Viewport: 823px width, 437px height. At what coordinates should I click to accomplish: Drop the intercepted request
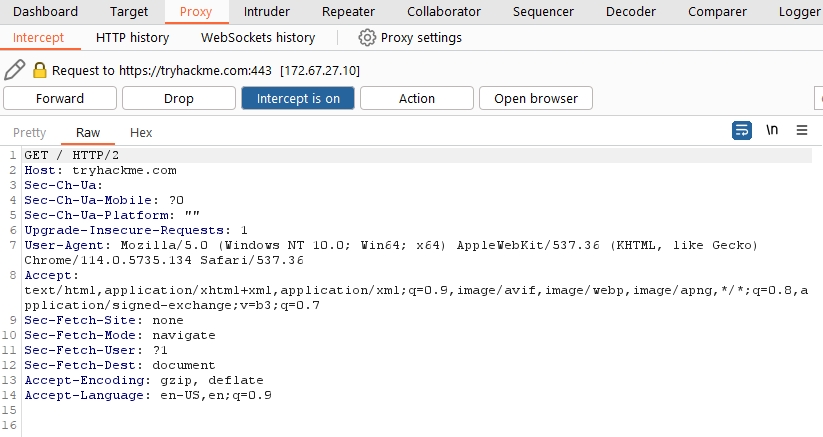pyautogui.click(x=179, y=98)
